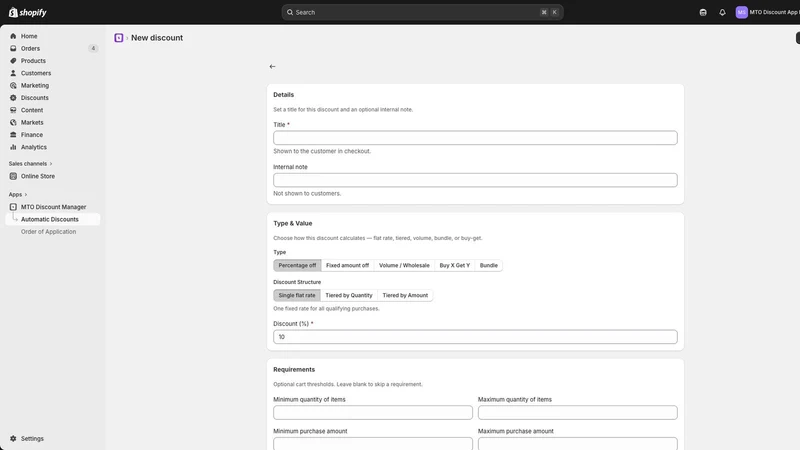Viewport: 800px width, 450px height.
Task: Select Volume / Wholesale type
Action: click(404, 265)
